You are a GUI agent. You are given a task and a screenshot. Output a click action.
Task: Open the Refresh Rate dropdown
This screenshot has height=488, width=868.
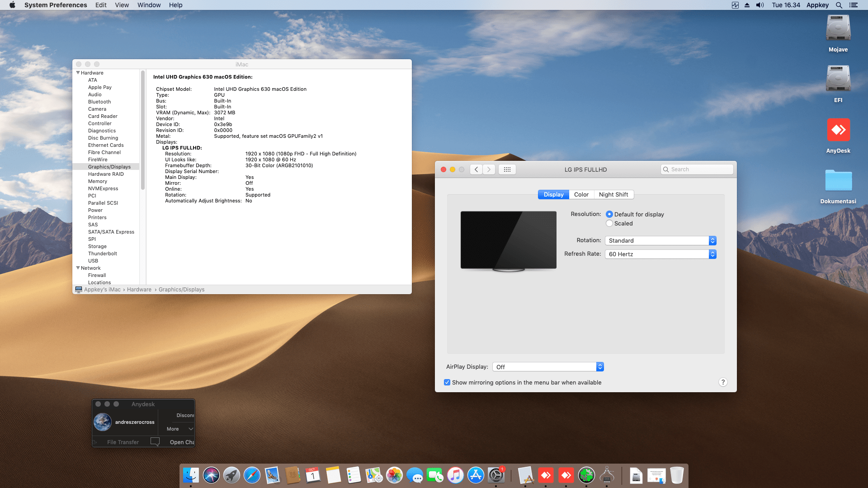[660, 254]
